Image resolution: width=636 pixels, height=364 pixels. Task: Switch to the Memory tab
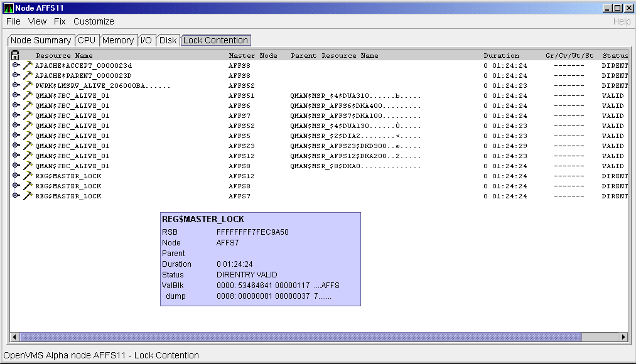click(x=118, y=40)
